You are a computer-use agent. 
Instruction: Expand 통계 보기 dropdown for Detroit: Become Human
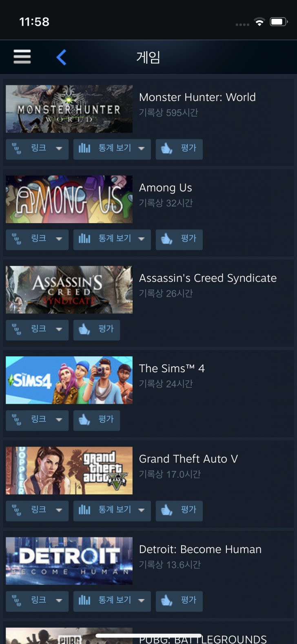(x=142, y=601)
